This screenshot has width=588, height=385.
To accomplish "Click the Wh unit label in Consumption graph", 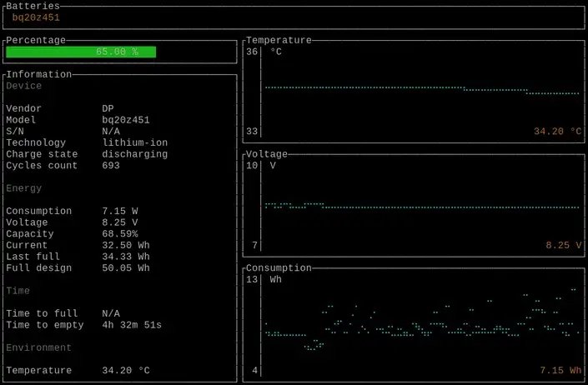I will [276, 279].
